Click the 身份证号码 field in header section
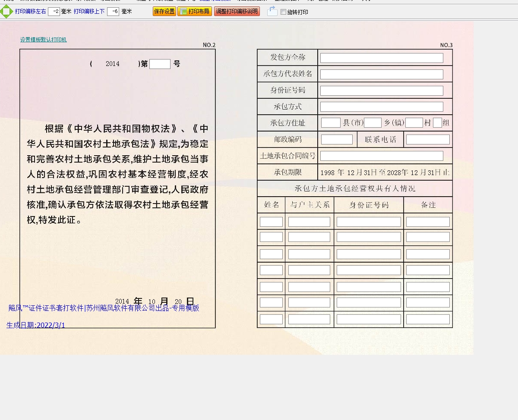 point(382,91)
